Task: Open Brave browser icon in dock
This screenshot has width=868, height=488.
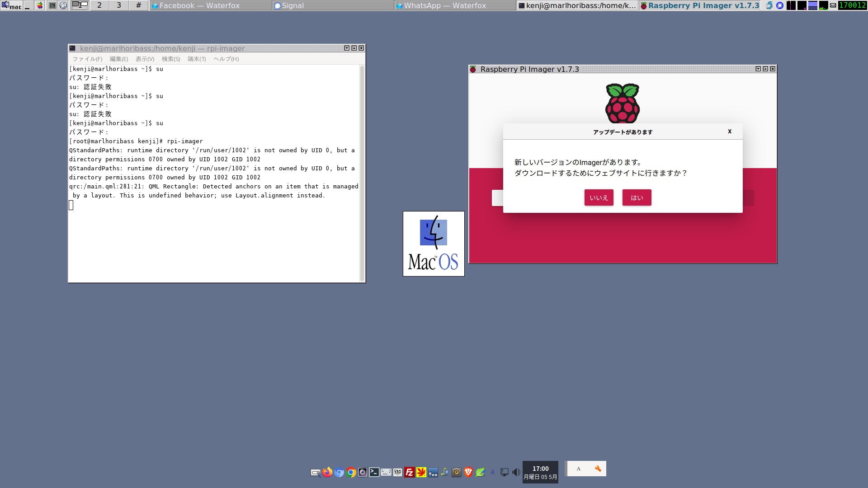Action: [x=468, y=472]
